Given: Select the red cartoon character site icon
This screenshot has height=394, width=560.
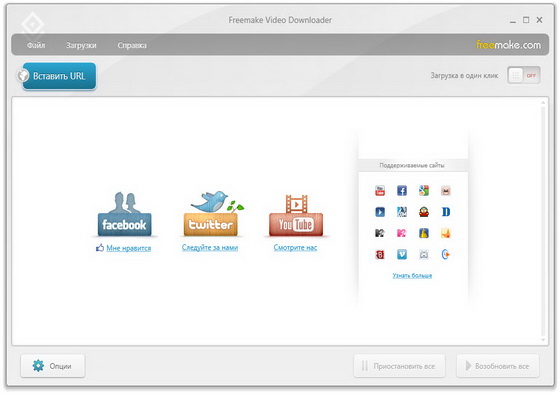Looking at the screenshot, I should [x=424, y=212].
